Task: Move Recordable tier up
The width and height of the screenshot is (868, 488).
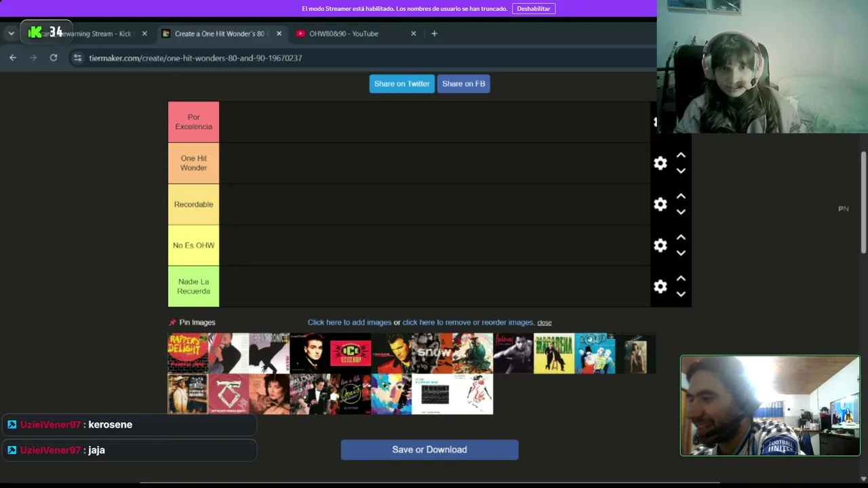Action: pyautogui.click(x=681, y=197)
